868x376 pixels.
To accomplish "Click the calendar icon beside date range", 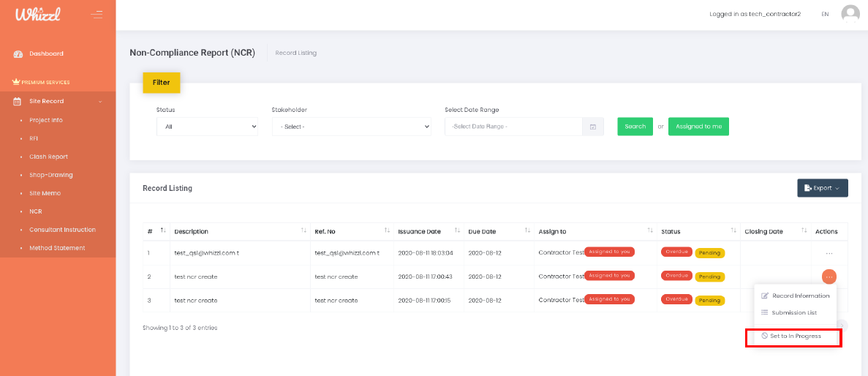I will click(x=593, y=127).
